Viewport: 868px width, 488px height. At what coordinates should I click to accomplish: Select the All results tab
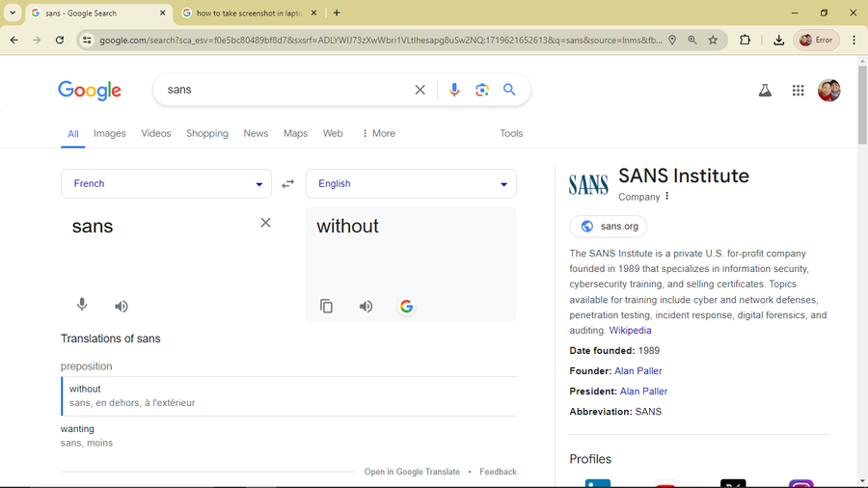(73, 133)
